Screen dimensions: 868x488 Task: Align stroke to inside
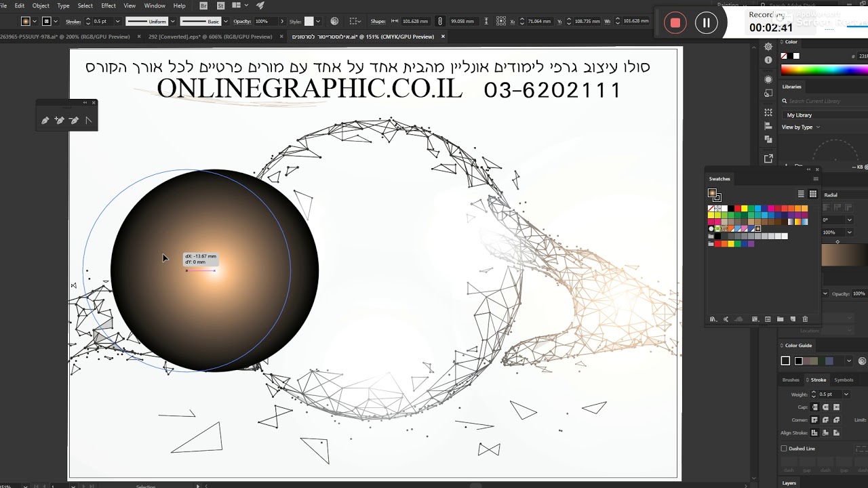[x=825, y=432]
